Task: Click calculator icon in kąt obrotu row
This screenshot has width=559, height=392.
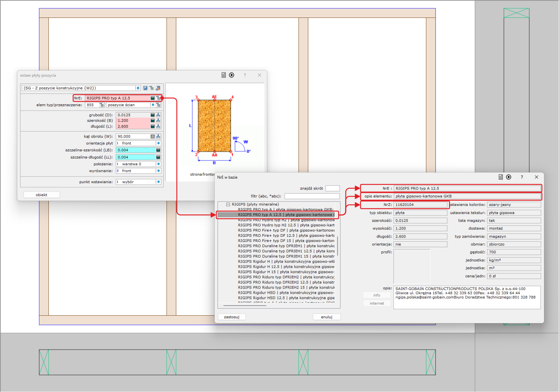Action: tap(152, 137)
